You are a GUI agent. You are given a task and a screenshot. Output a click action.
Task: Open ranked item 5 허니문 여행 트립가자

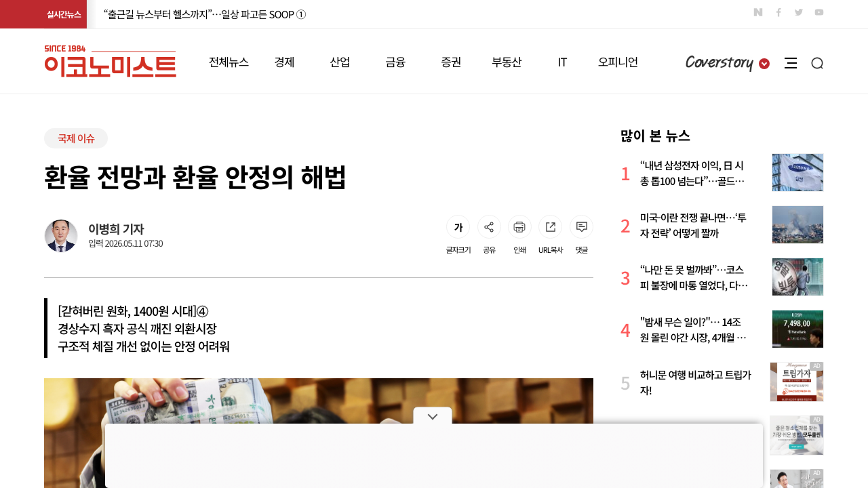tap(696, 382)
